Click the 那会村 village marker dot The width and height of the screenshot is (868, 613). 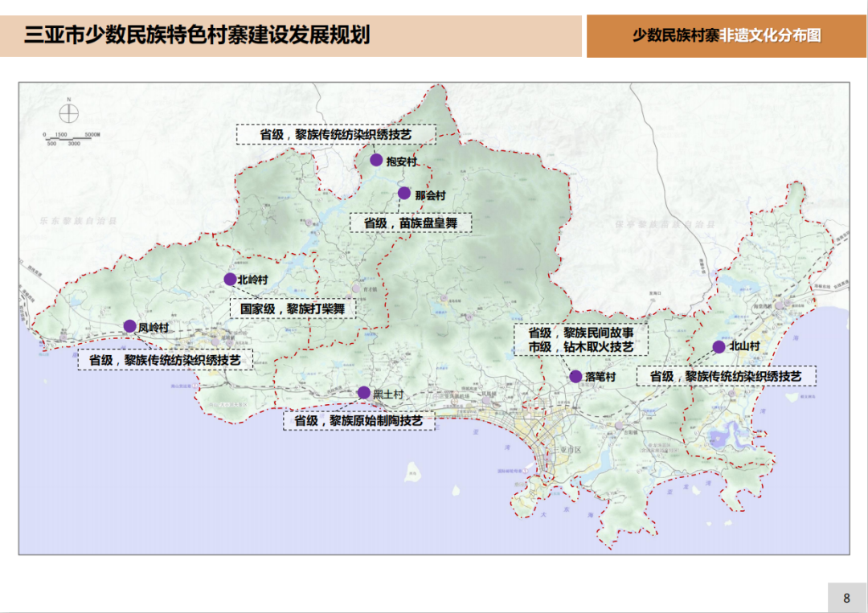[403, 191]
